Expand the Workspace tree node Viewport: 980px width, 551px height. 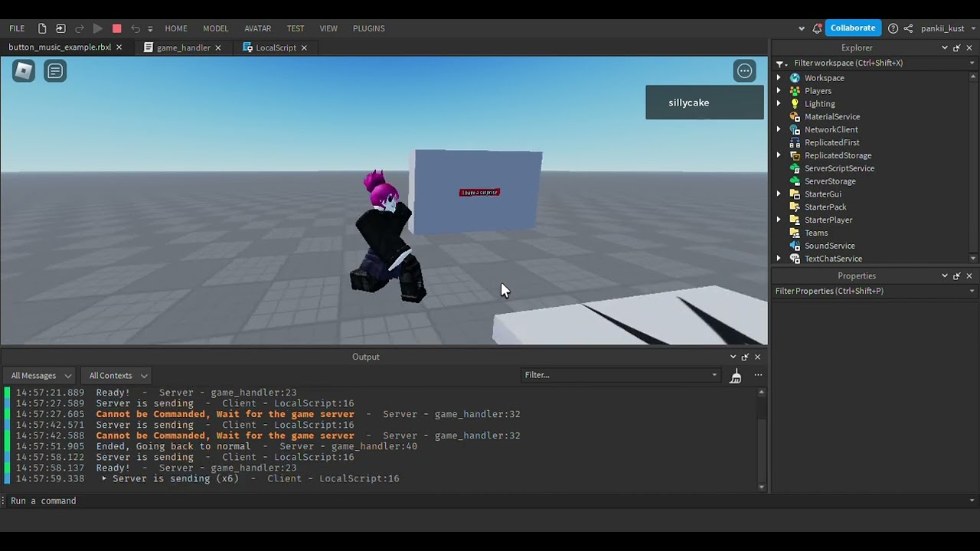click(779, 78)
